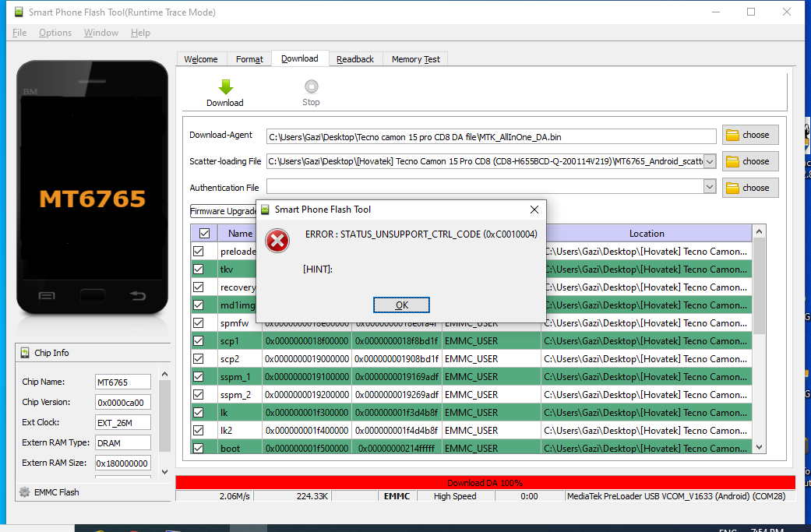The image size is (811, 532).
Task: Click the partition table vertical scrollbar thumb
Action: pyautogui.click(x=759, y=286)
